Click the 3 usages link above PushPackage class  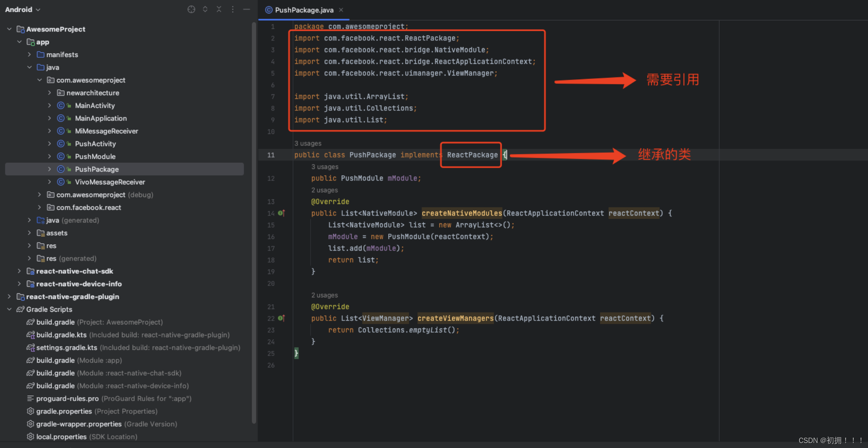point(308,143)
